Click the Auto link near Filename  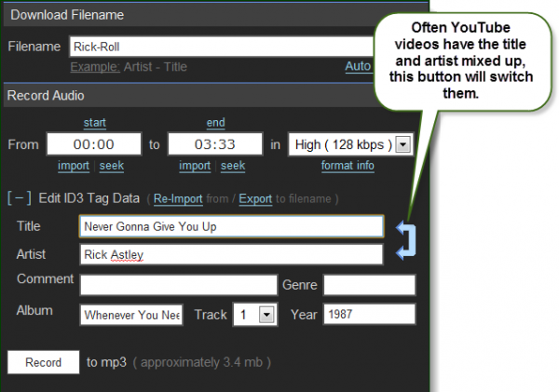click(x=358, y=66)
